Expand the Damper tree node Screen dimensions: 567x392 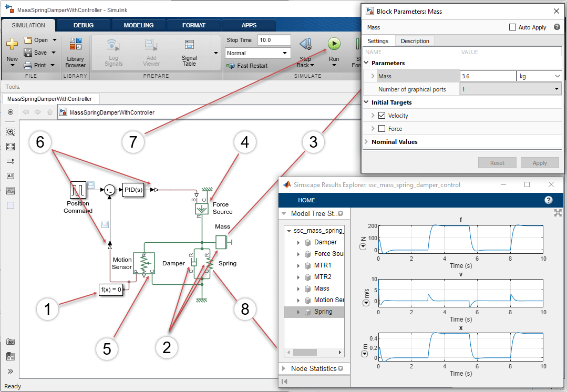[298, 243]
